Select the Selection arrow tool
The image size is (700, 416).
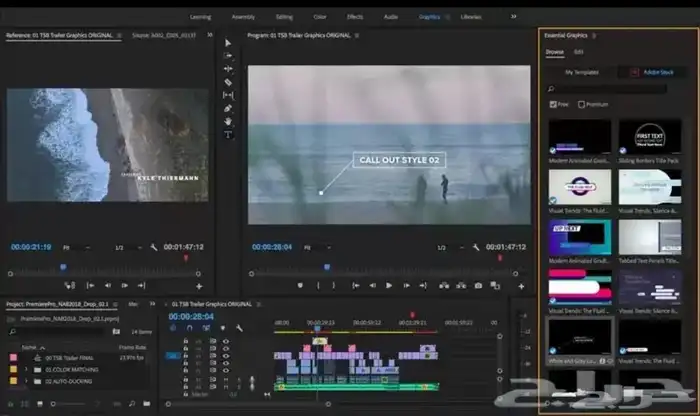tap(228, 43)
